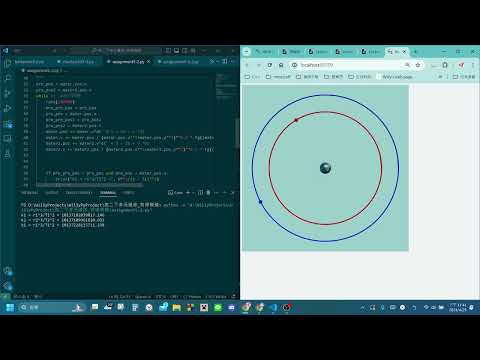Open the new-terminal launch profile dropdown arrow
This screenshot has height=360, width=480.
(193, 193)
